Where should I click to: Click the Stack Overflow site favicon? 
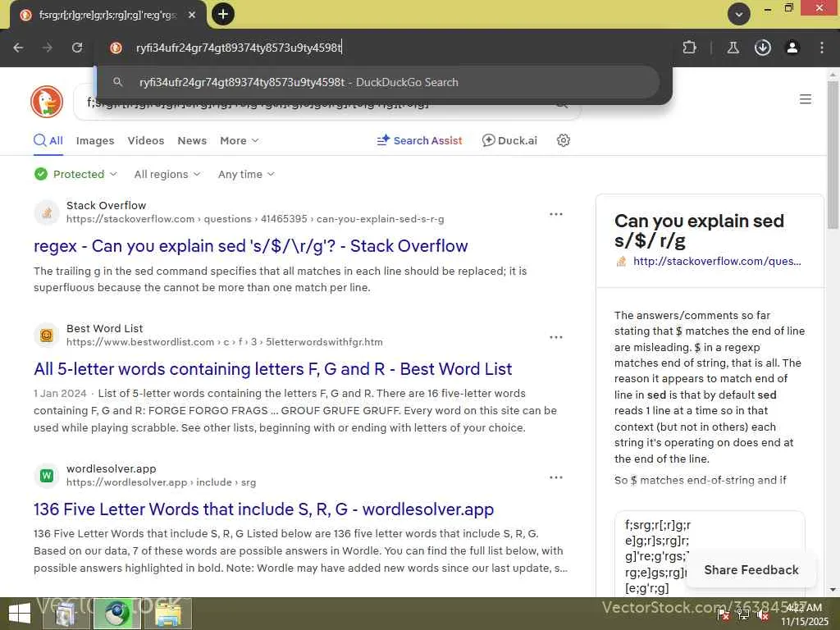[x=47, y=212]
